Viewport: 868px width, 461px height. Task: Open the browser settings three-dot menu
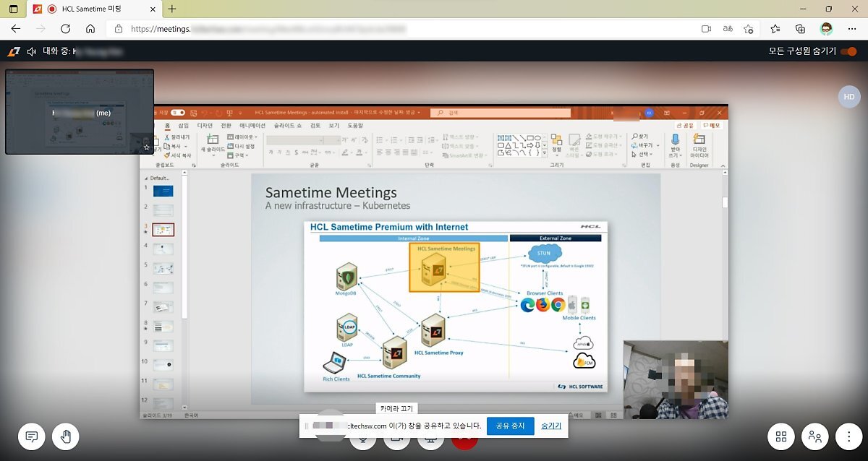pos(851,29)
